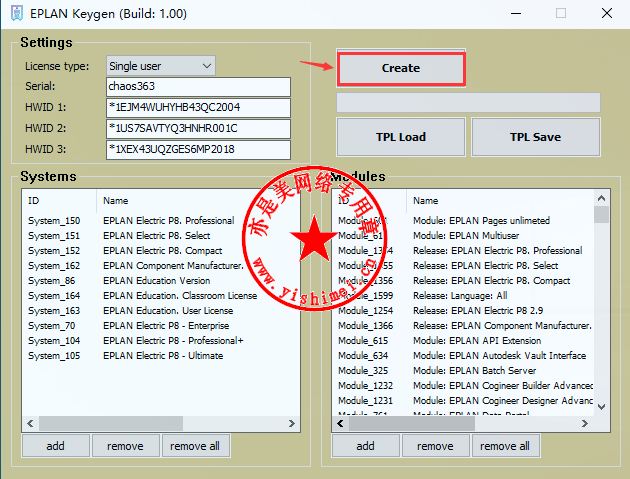The image size is (630, 479).
Task: Click remove under the Modules list
Action: (x=435, y=446)
